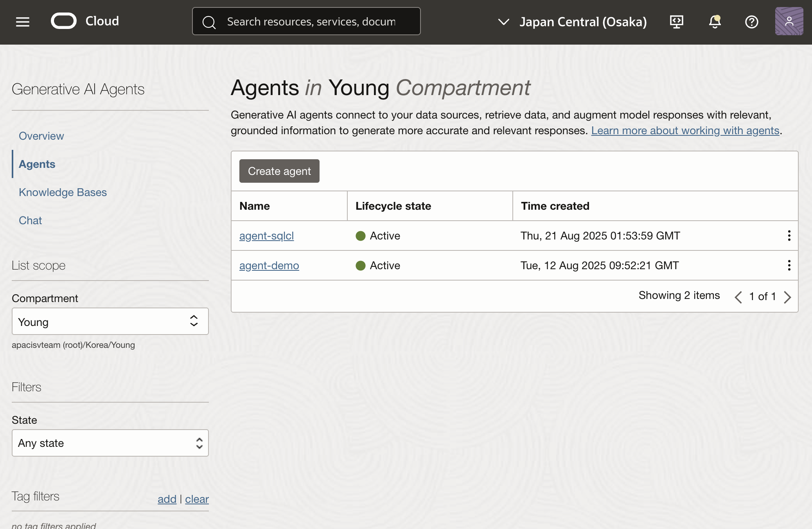This screenshot has height=529, width=812.
Task: Click the Oracle Cloud logo
Action: [64, 21]
